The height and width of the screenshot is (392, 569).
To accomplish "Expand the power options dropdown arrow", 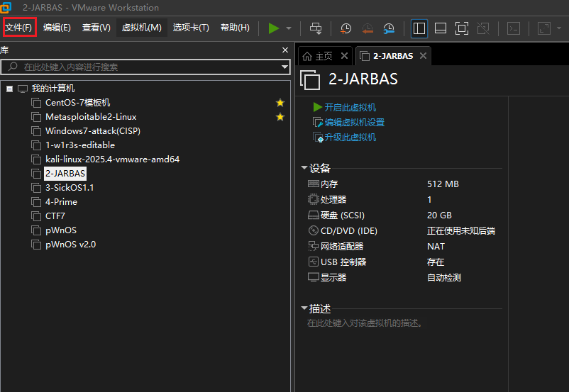I will tap(289, 28).
